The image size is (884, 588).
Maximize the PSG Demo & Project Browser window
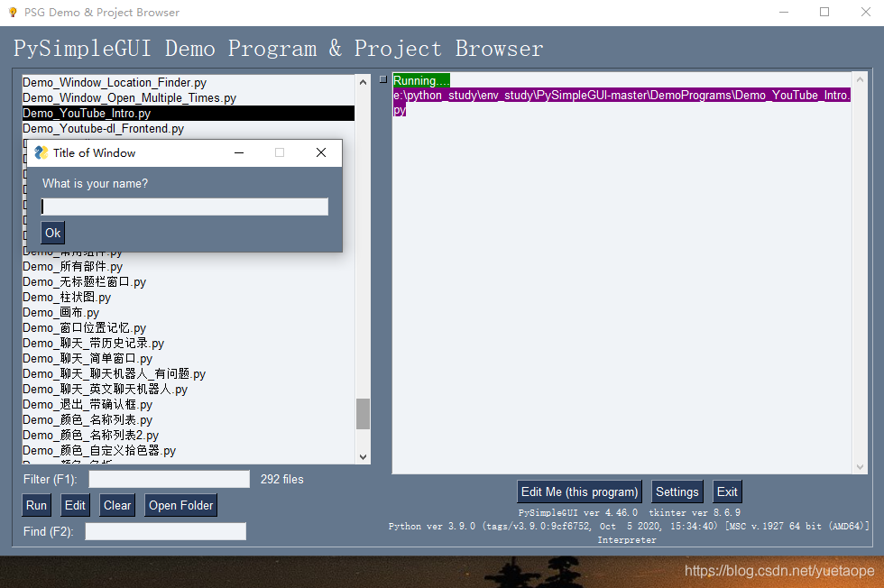tap(824, 12)
